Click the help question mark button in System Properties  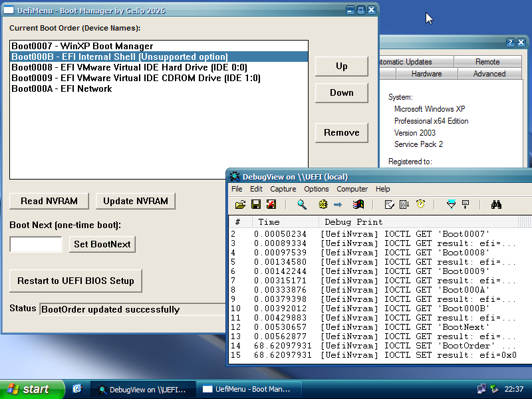510,43
